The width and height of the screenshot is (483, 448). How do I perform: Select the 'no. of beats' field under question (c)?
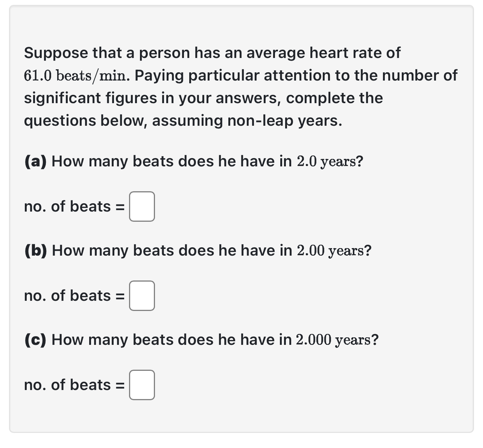[x=142, y=385]
